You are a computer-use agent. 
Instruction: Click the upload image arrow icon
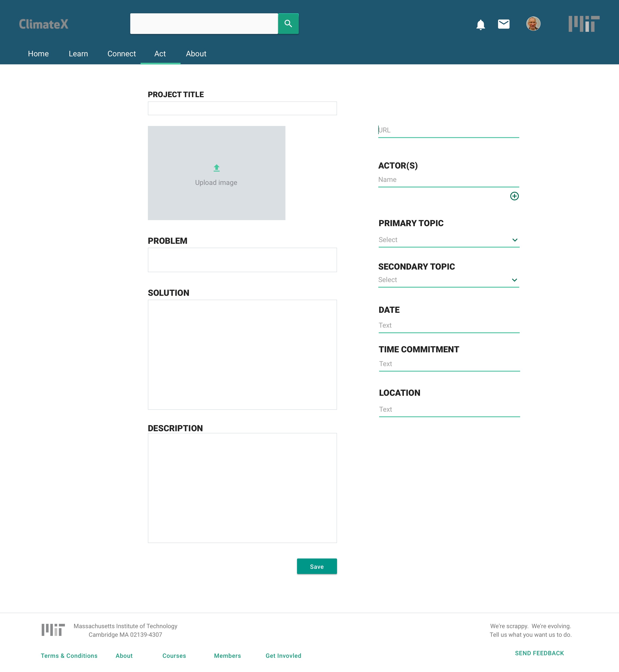[216, 168]
